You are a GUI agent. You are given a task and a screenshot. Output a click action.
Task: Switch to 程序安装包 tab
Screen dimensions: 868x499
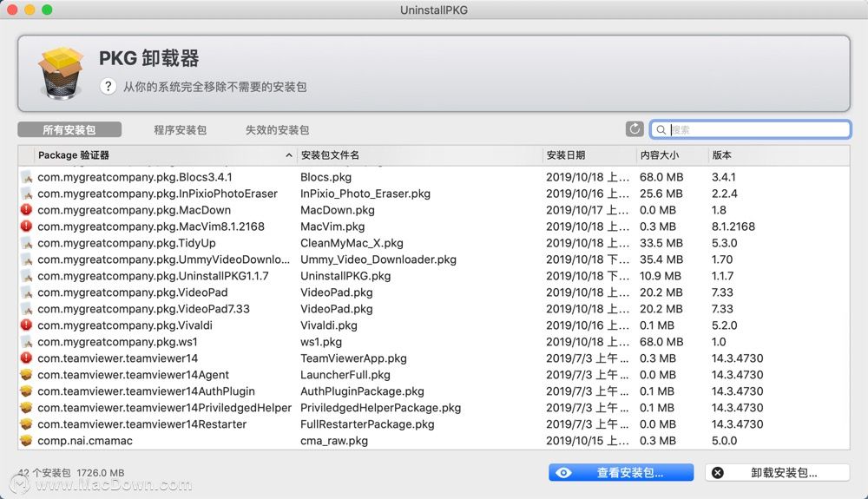click(x=180, y=130)
